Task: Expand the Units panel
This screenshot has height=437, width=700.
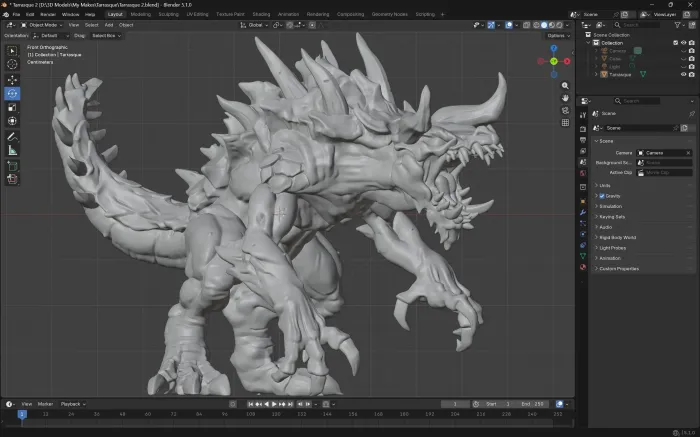Action: (x=605, y=185)
